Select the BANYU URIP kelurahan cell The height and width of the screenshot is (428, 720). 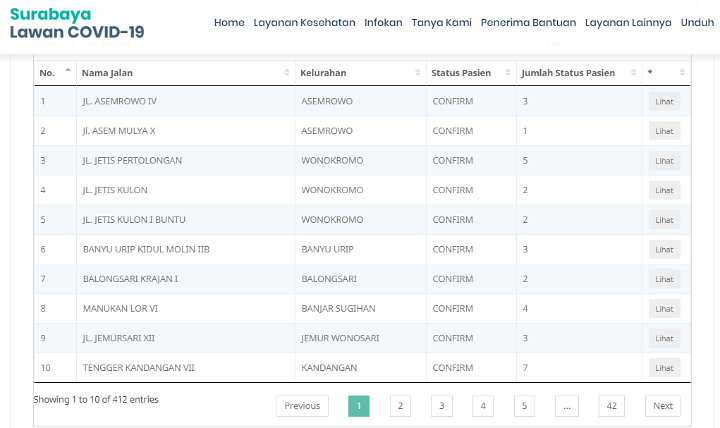[x=360, y=249]
